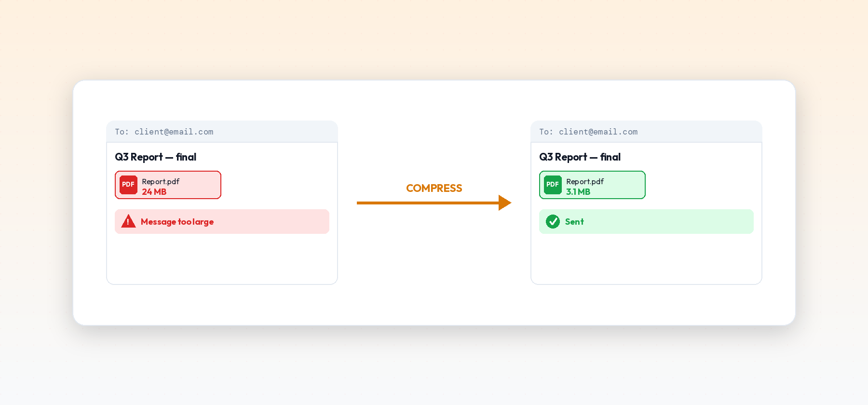Image resolution: width=868 pixels, height=405 pixels.
Task: Open the 3.1 MB Report.pdf attachment
Action: (592, 185)
